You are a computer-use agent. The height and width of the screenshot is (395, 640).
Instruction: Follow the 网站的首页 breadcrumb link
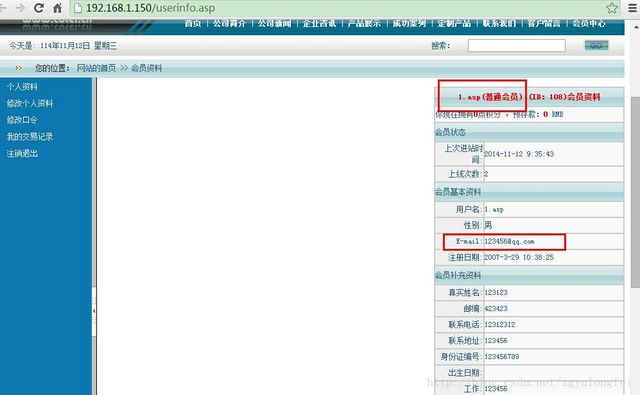96,68
